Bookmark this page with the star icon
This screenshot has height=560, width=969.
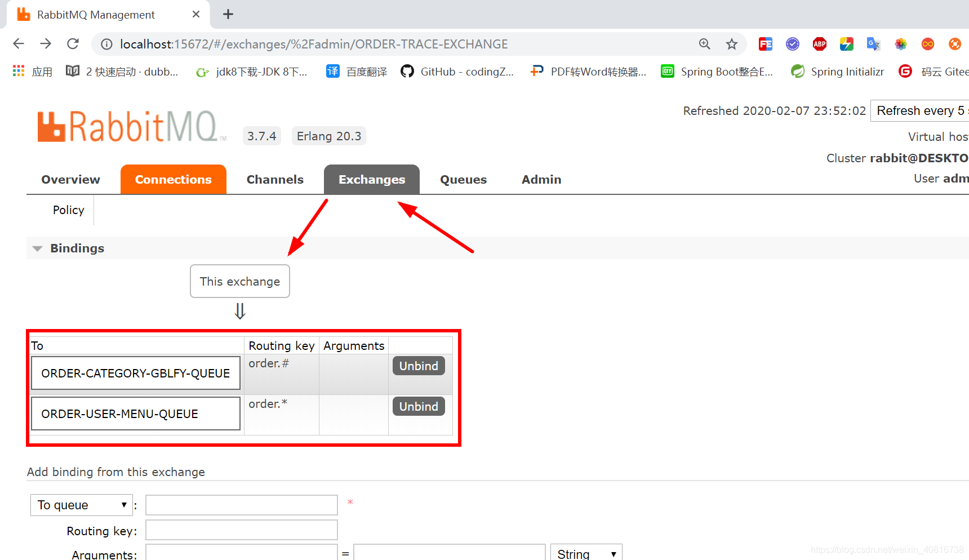click(x=732, y=44)
